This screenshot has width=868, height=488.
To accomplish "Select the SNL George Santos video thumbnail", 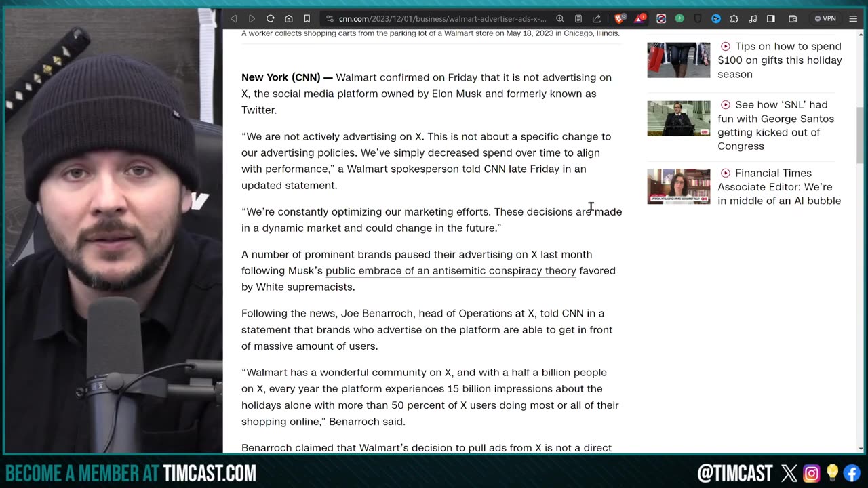I will tap(679, 118).
